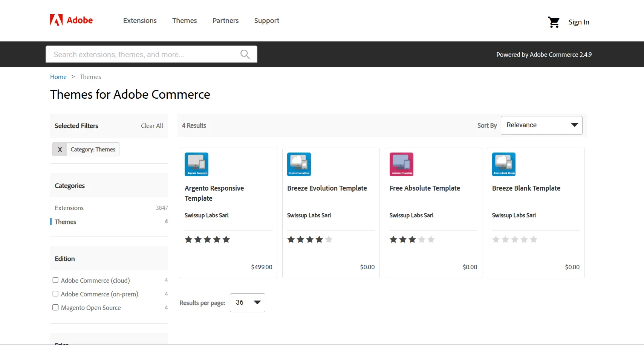The height and width of the screenshot is (345, 644).
Task: Enable Adobe Commerce (cloud) edition filter
Action: (x=55, y=280)
